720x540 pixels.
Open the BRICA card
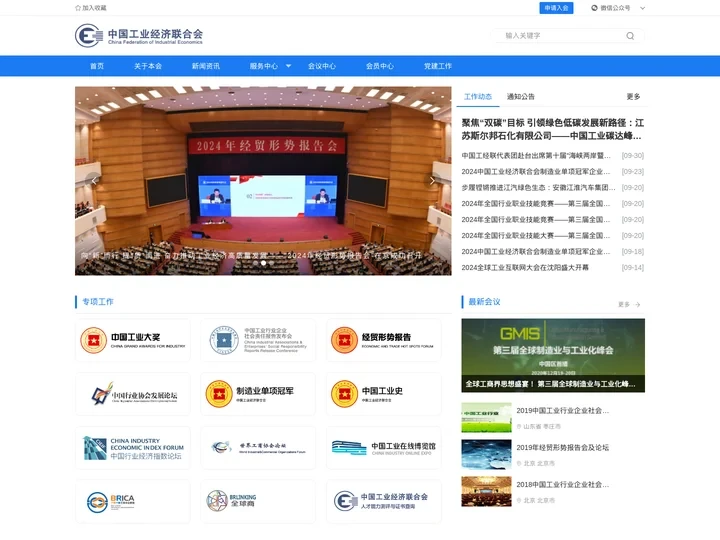click(x=133, y=501)
